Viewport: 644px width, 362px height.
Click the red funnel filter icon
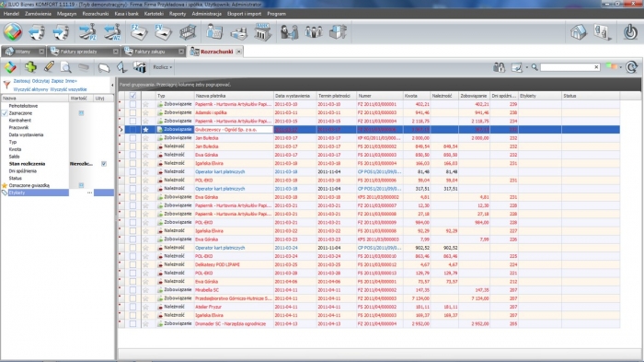pos(6,85)
